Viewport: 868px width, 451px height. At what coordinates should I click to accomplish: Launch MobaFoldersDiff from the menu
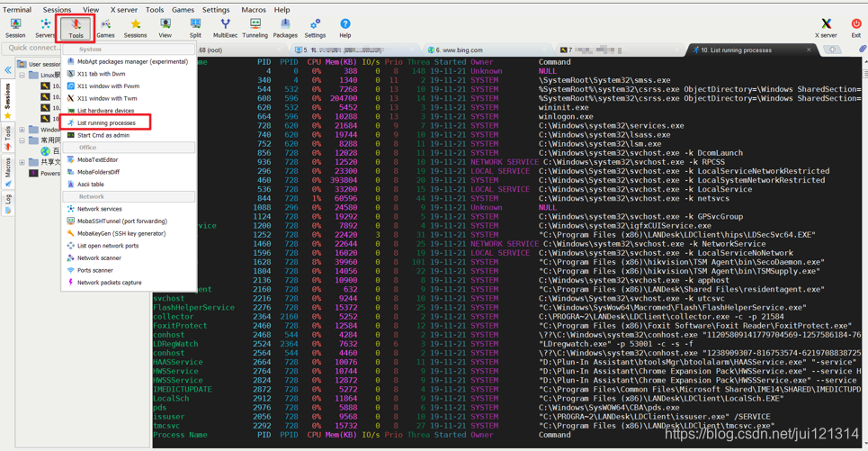(128, 172)
